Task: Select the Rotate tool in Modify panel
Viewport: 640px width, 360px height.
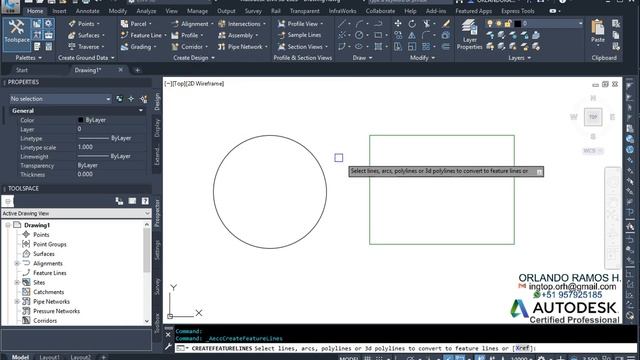Action: [x=412, y=24]
